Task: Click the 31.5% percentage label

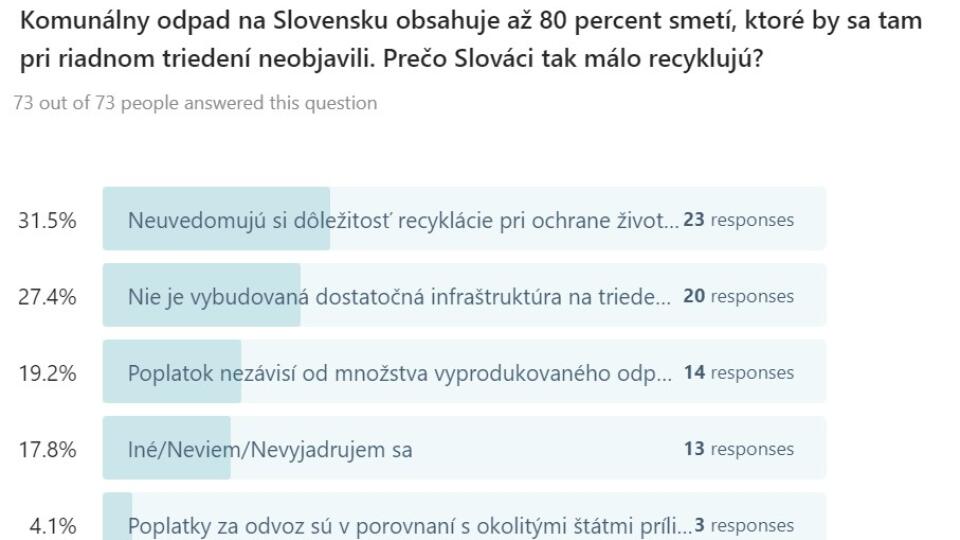Action: coord(47,220)
